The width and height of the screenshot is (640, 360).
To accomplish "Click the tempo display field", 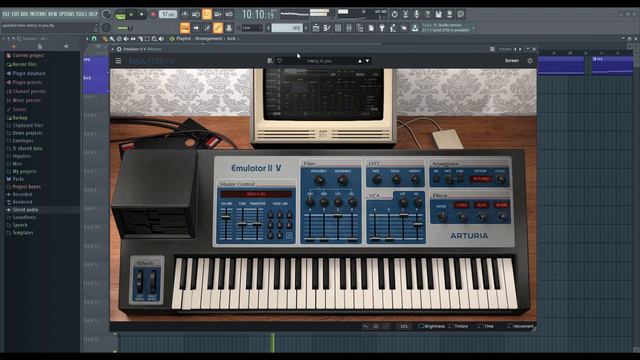I will [168, 14].
